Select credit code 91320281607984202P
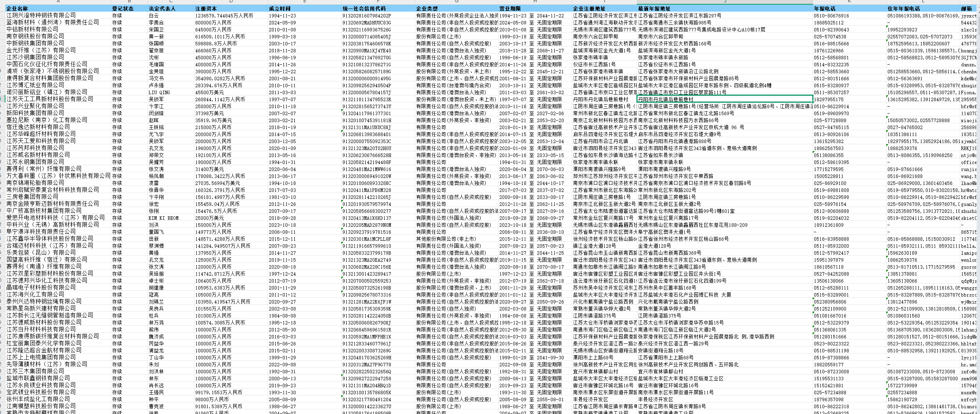This screenshot has height=414, width=980. click(366, 16)
